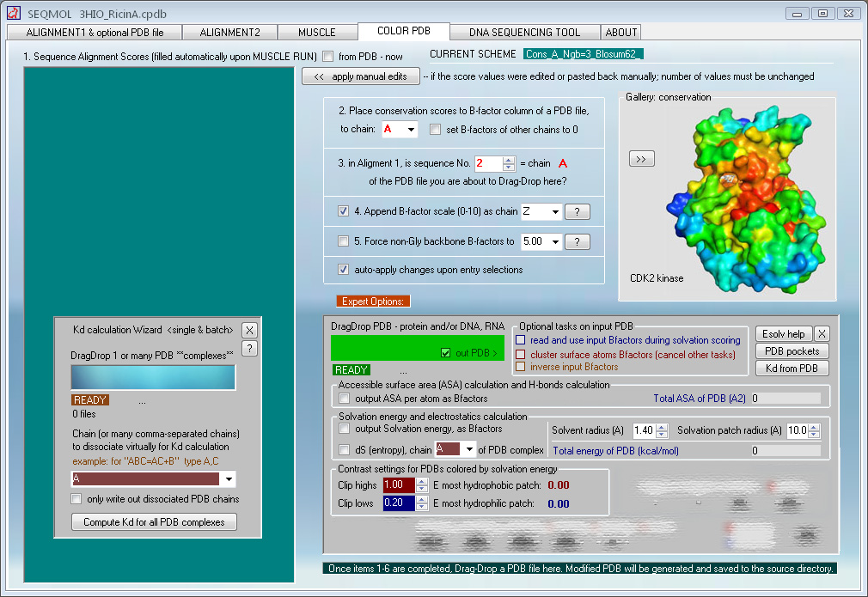Click the SEQMOL application icon in title bar
This screenshot has height=597, width=868.
(13, 14)
